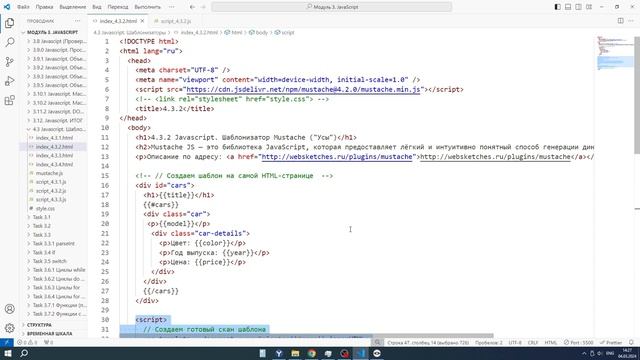The height and width of the screenshot is (360, 640).
Task: Open Windows taskbar search
Action: (x=24, y=353)
